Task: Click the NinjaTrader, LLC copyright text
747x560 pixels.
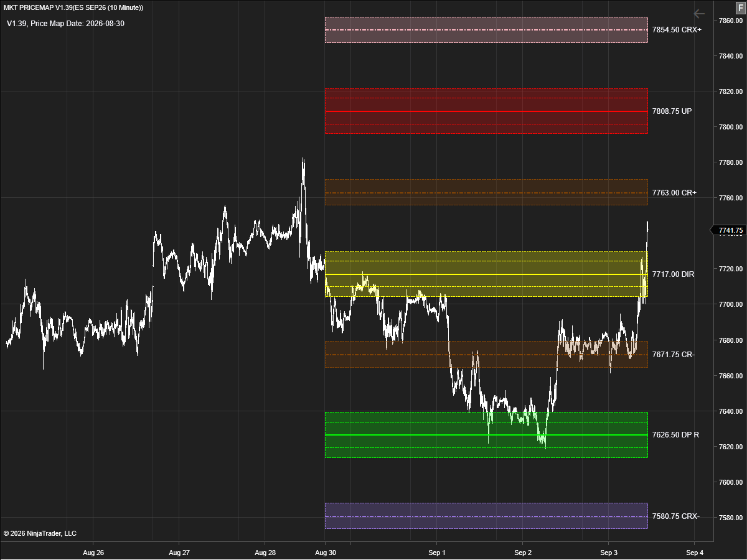Action: point(40,533)
